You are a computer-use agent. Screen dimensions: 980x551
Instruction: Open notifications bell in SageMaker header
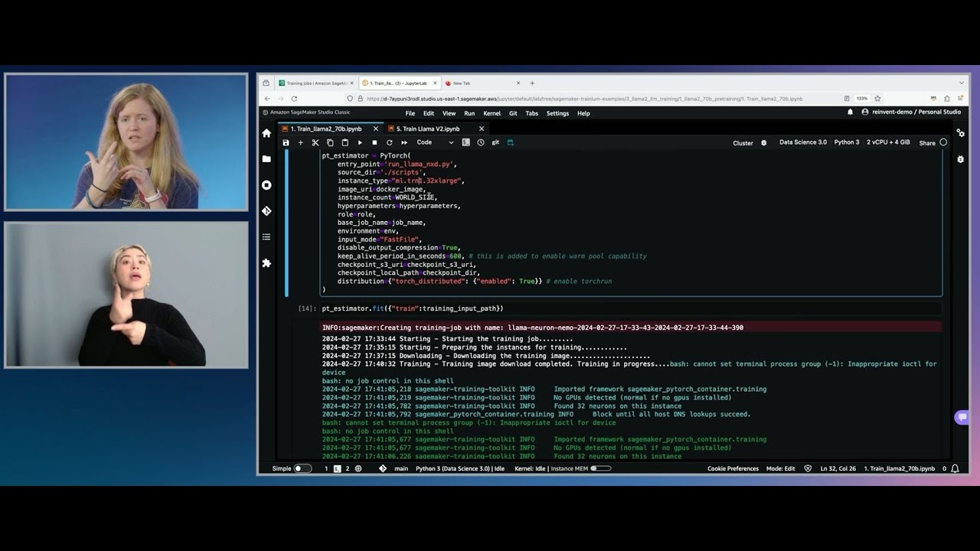[850, 112]
